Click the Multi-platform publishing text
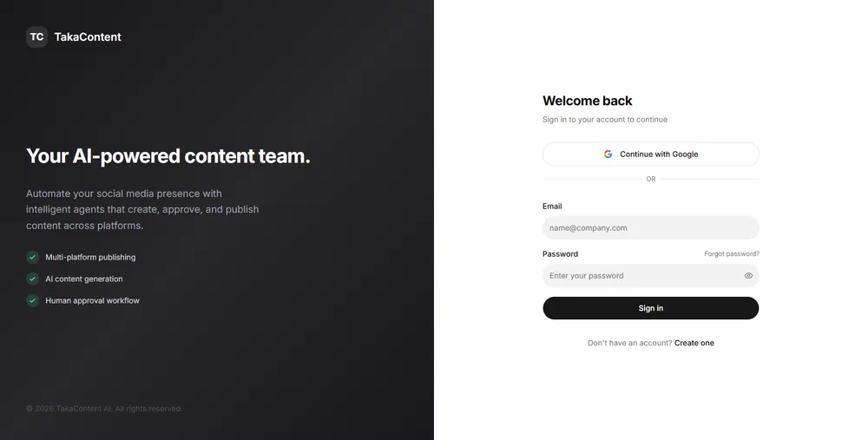868x440 pixels. tap(90, 258)
